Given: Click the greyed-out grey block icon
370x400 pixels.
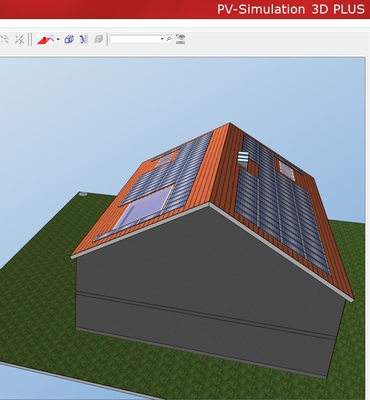Looking at the screenshot, I should (98, 39).
